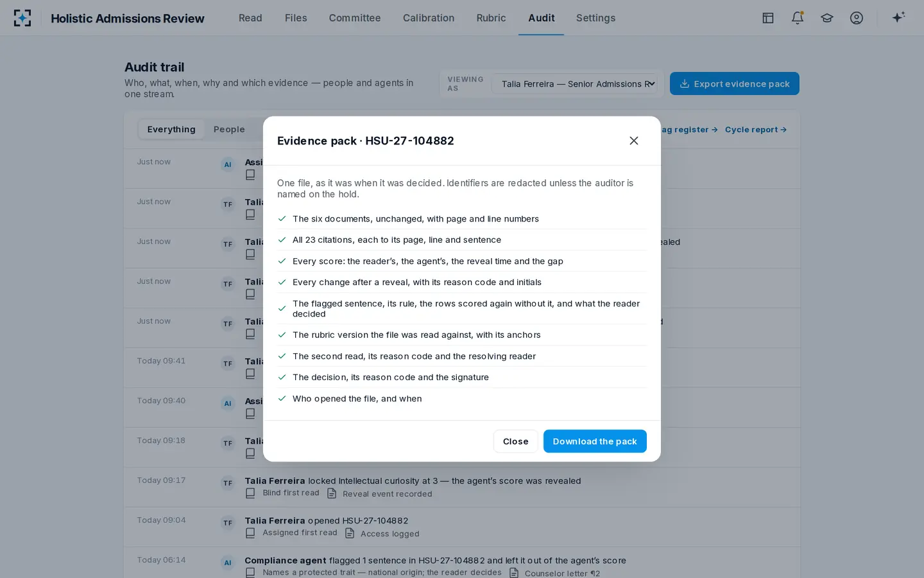Select the Audit tab
924x578 pixels.
click(x=542, y=18)
